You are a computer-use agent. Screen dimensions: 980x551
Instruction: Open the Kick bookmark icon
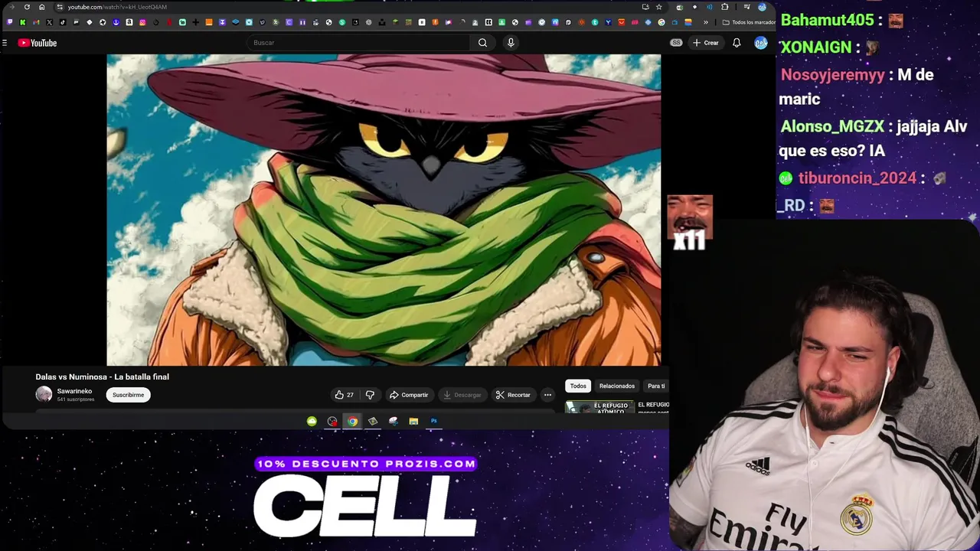tap(23, 22)
